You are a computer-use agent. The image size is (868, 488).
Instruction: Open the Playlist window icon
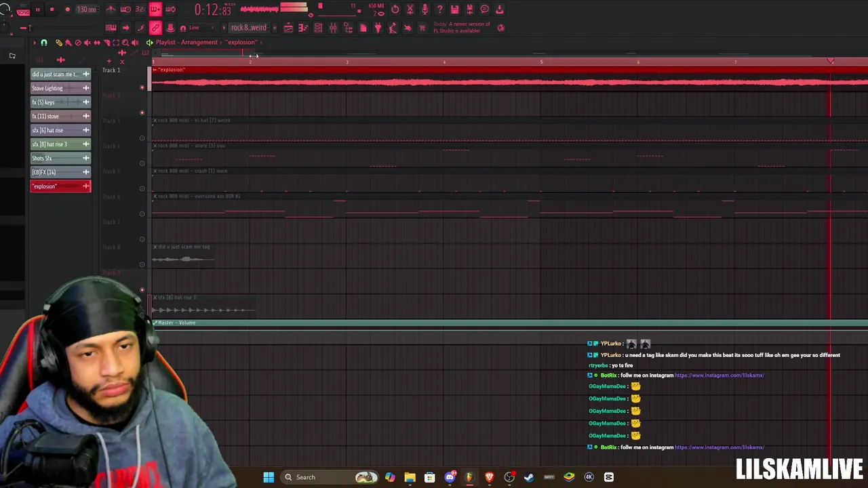[288, 28]
